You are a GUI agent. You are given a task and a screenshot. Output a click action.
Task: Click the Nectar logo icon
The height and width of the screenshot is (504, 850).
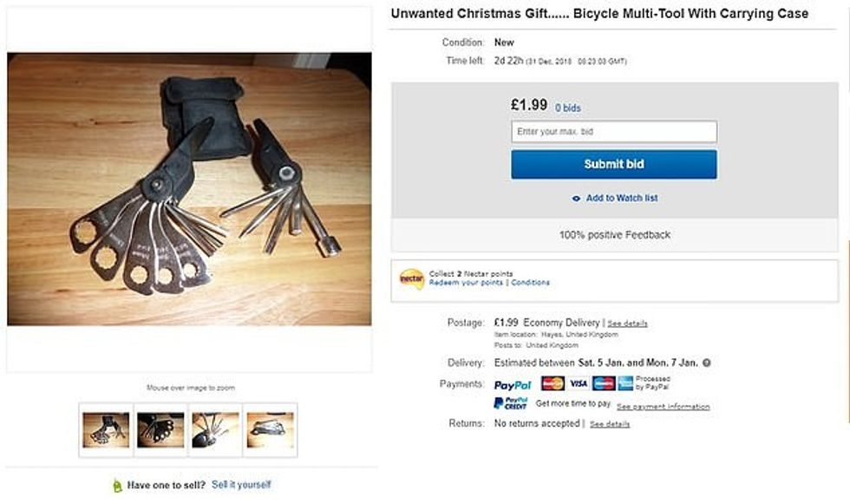tap(411, 278)
